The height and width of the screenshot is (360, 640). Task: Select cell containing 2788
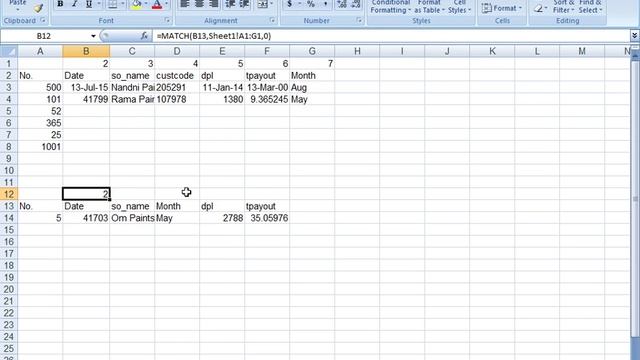point(222,218)
